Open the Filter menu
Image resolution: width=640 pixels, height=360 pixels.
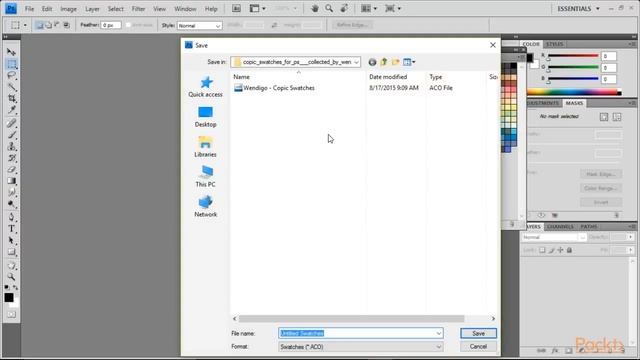point(138,9)
